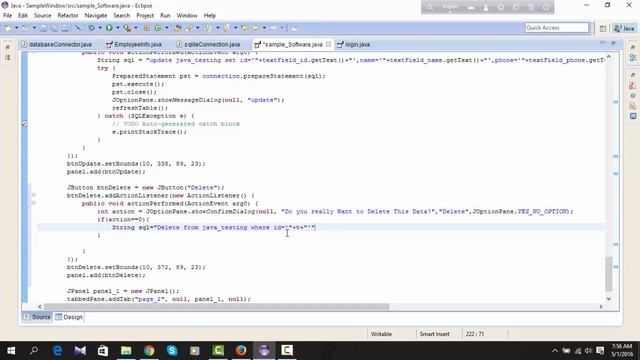Click the Run External Tools icon
Image resolution: width=640 pixels, height=360 pixels.
click(127, 28)
